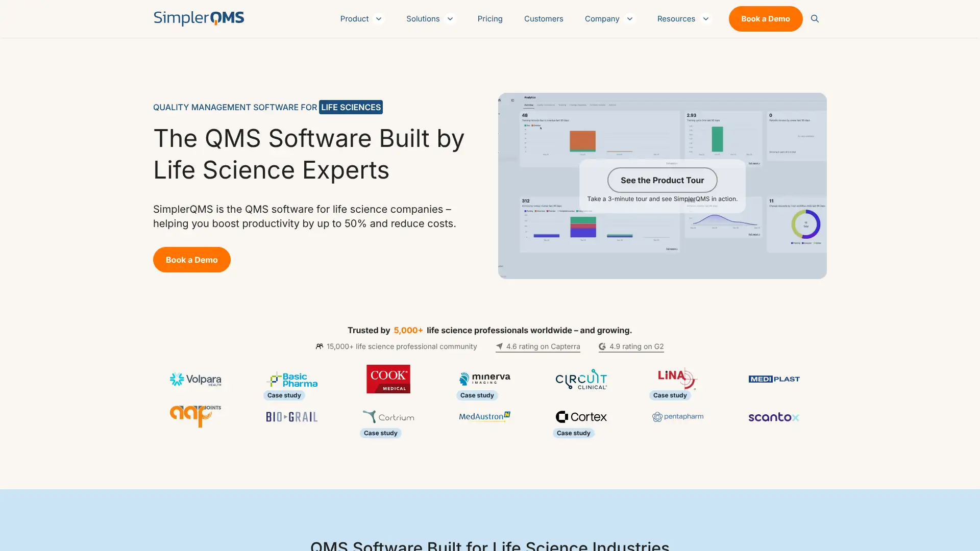This screenshot has width=980, height=551.
Task: Click the 5,000+ orange text
Action: pos(408,331)
